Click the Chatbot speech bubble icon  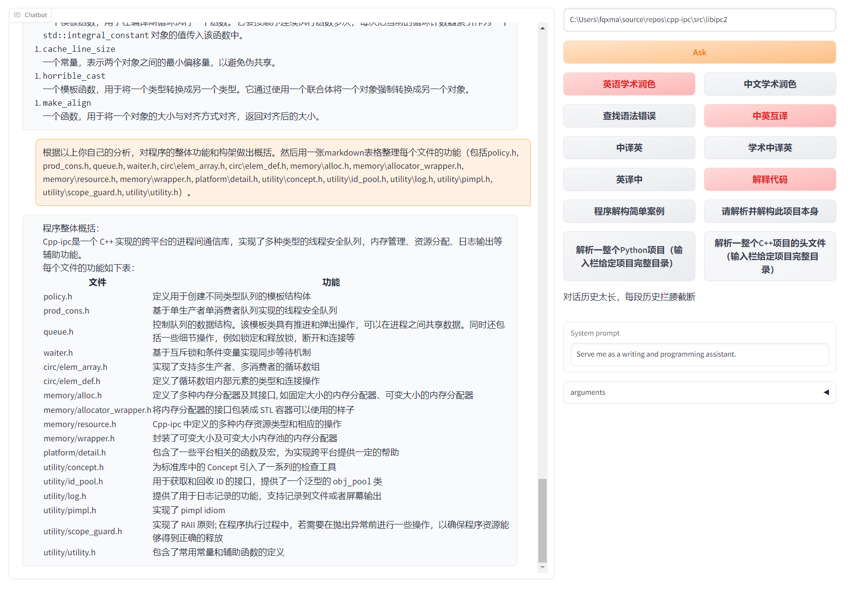(17, 15)
